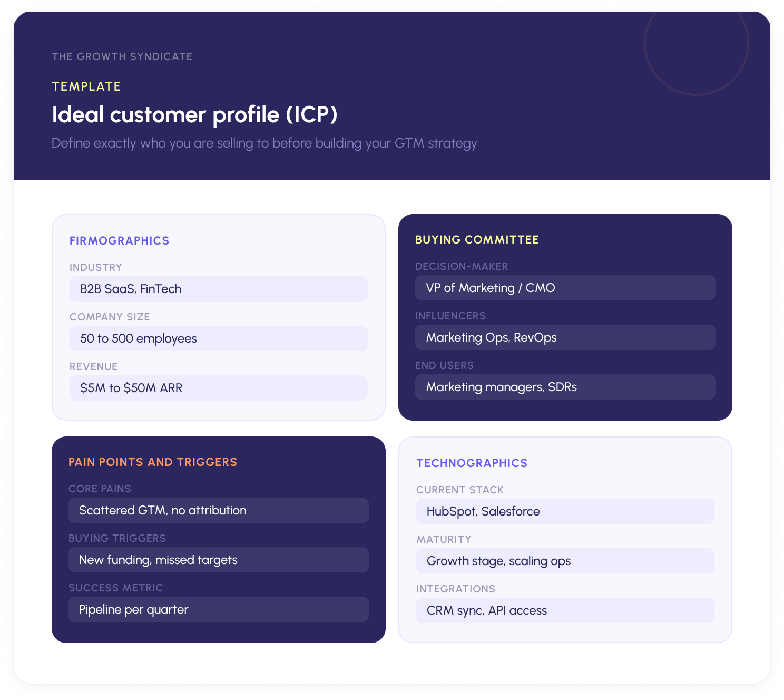Click the Integrations field showing CRM sync, API access
Viewport: 784px width, 700px height.
[565, 610]
